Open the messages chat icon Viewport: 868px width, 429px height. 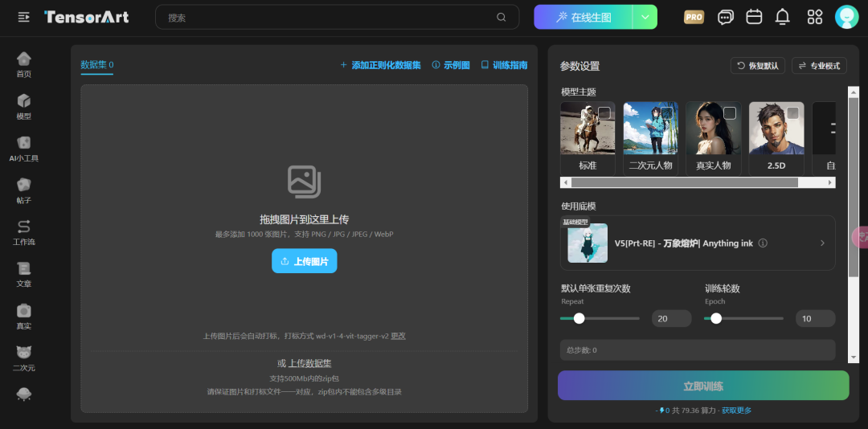click(x=726, y=17)
